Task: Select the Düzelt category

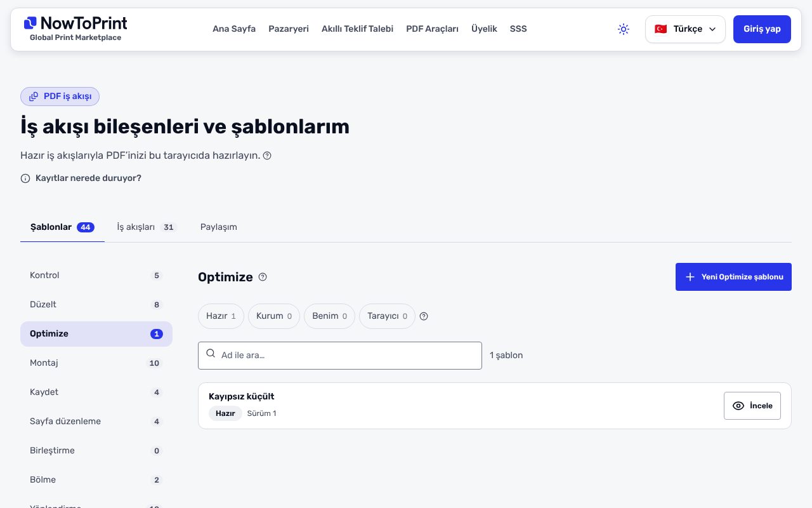Action: [x=96, y=305]
